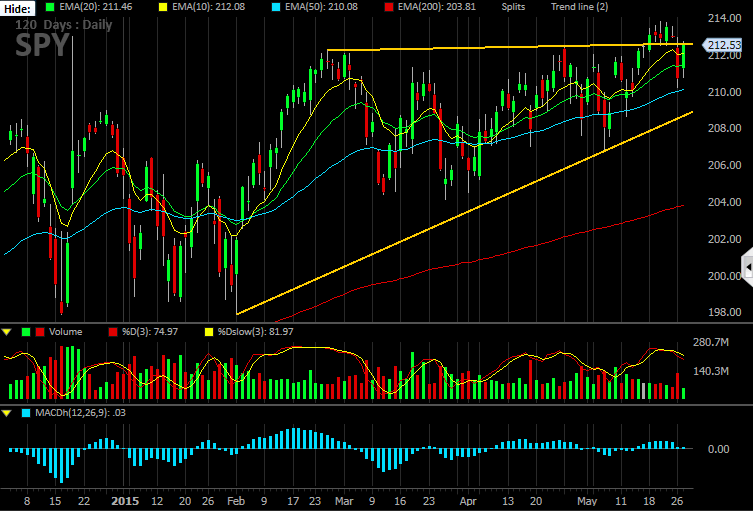Hide Trend line (2) in legend
This screenshot has height=511, width=753.
coord(579,7)
